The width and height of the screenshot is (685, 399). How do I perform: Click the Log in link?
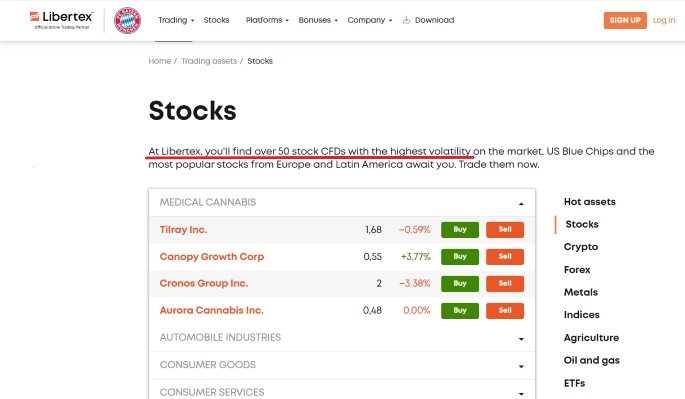tap(664, 20)
